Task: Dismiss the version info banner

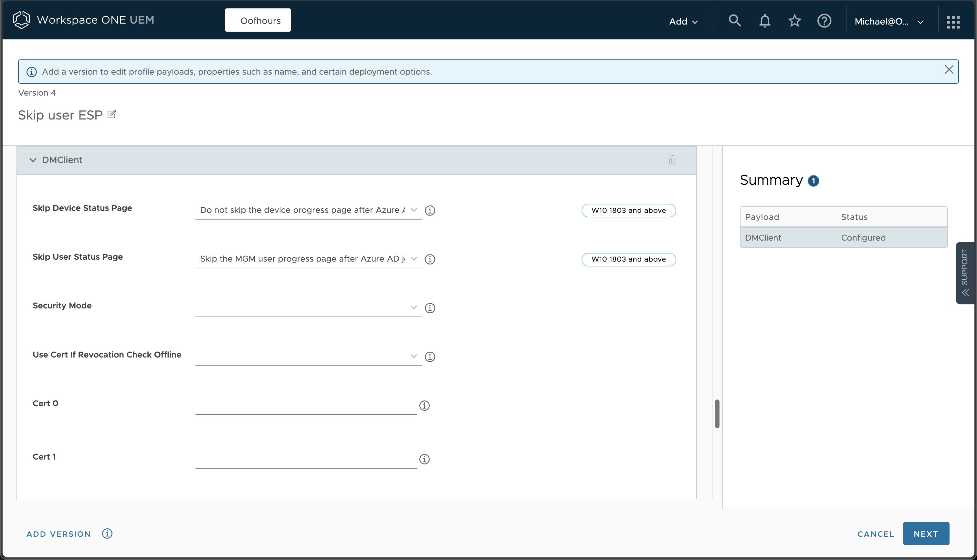Action: click(949, 70)
